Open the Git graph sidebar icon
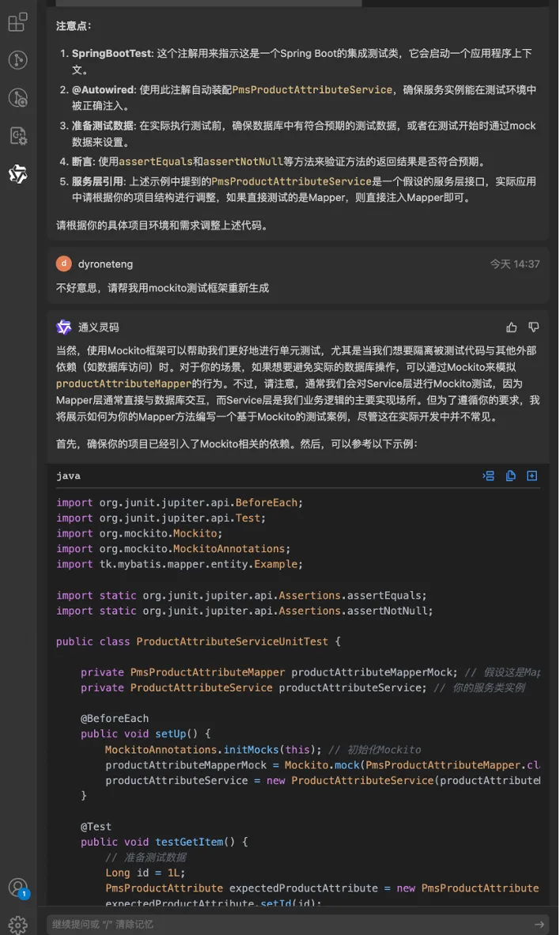Viewport: 560px width, 935px height. 18,59
